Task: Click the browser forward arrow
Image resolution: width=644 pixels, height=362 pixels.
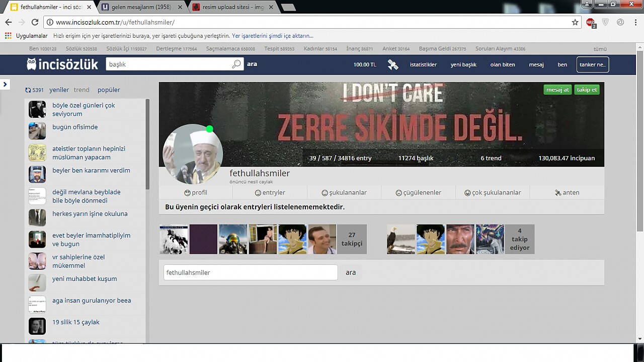Action: (22, 22)
